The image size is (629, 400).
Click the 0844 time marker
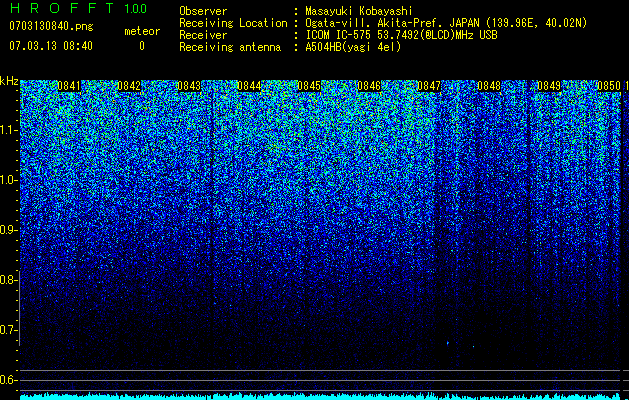(x=249, y=86)
